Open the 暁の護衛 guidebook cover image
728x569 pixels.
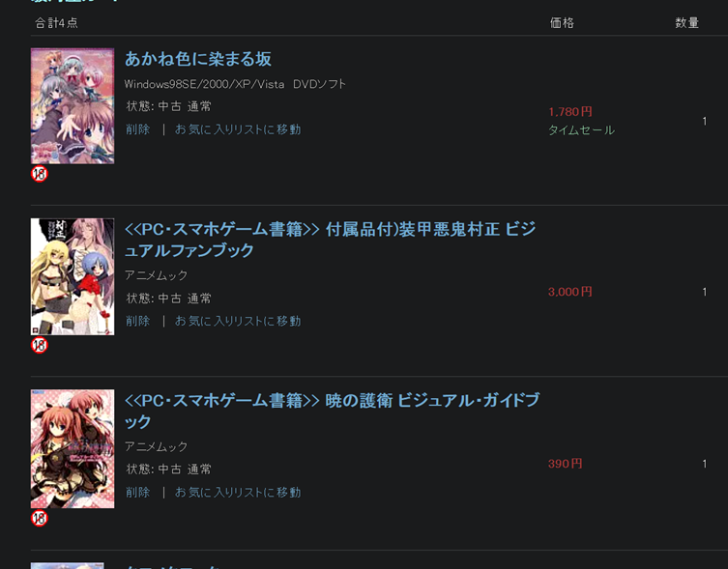pyautogui.click(x=73, y=449)
